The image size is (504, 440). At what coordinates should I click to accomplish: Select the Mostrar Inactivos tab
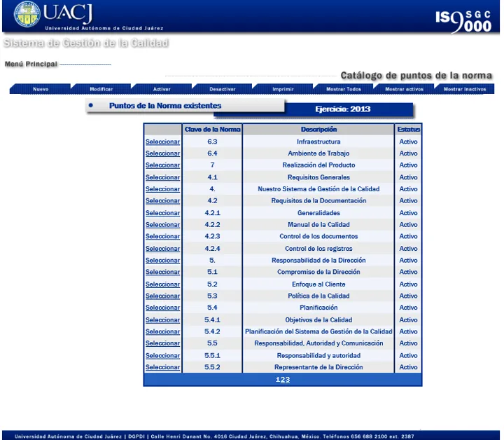465,89
